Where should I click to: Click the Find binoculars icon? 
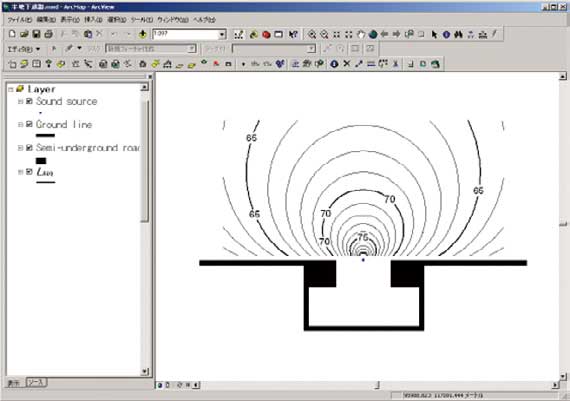[458, 34]
